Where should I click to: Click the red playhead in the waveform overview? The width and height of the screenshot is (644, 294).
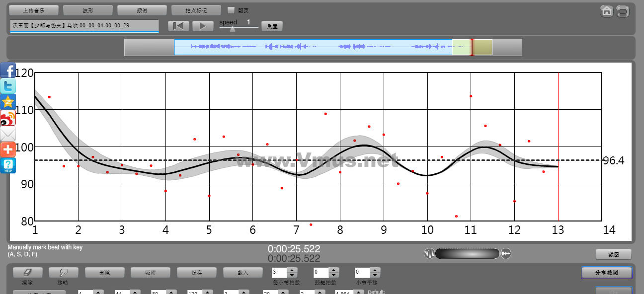(472, 47)
